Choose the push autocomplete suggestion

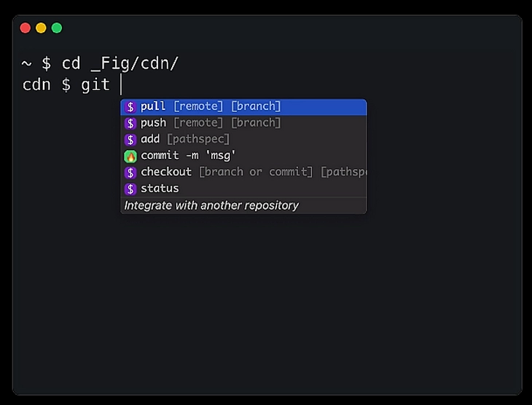pos(243,123)
